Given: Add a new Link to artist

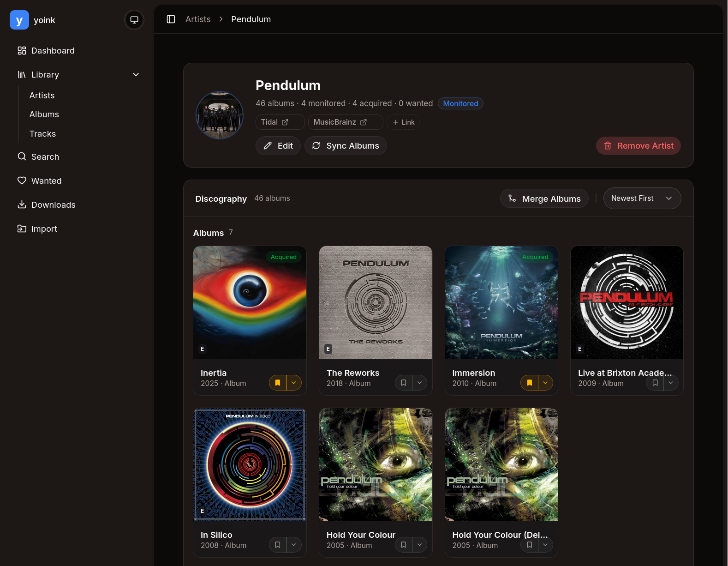Looking at the screenshot, I should 403,122.
